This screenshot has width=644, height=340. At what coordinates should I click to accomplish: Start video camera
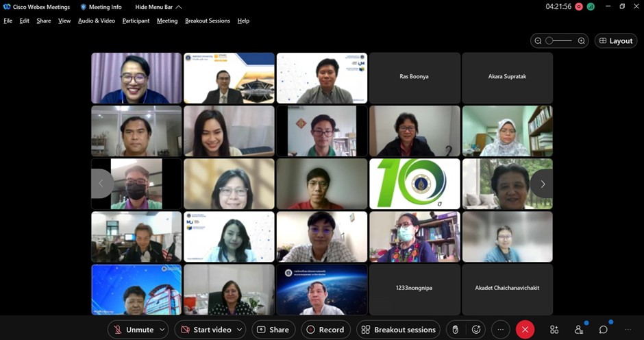click(206, 330)
